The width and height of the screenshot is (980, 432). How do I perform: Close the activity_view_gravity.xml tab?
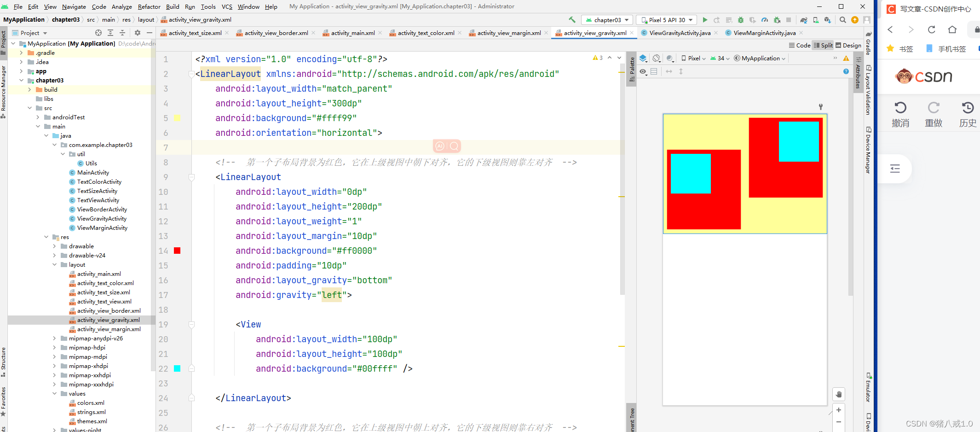(x=632, y=33)
